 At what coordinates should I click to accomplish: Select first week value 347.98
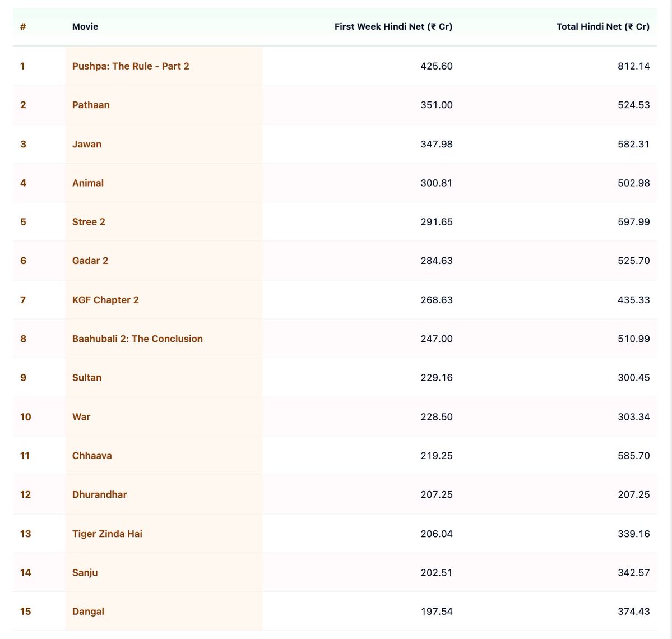coord(436,144)
